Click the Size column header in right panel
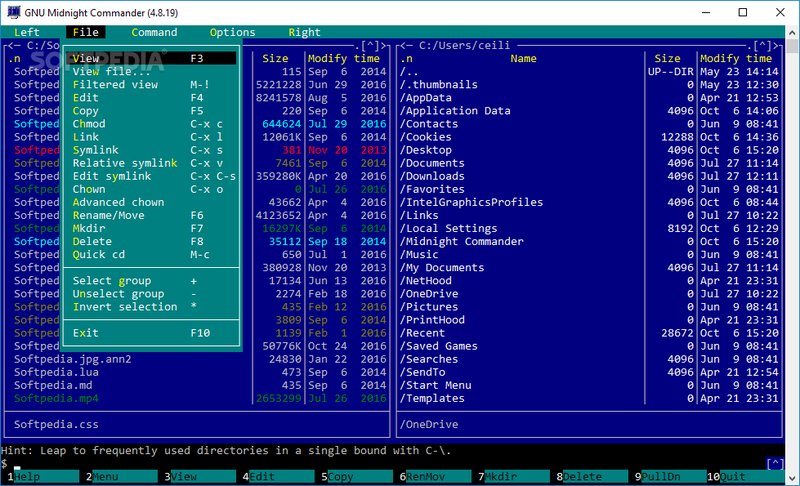This screenshot has width=800, height=486. [x=667, y=58]
